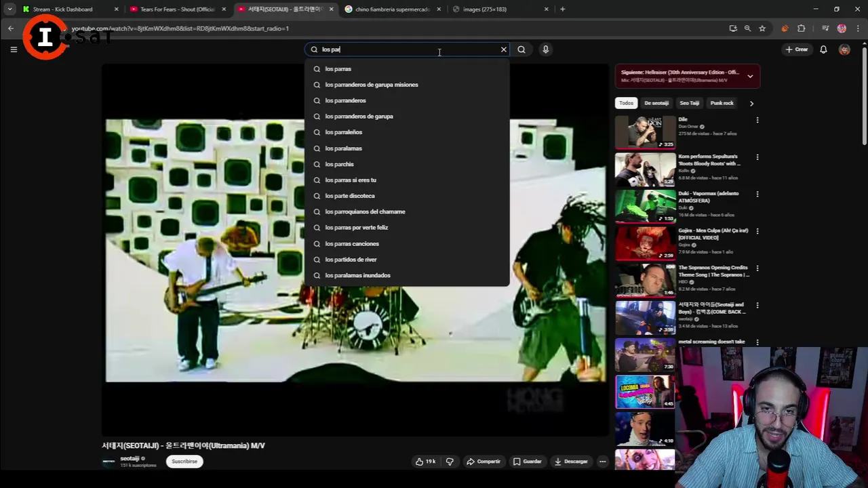
Task: Select the Todos filter chip
Action: (626, 103)
